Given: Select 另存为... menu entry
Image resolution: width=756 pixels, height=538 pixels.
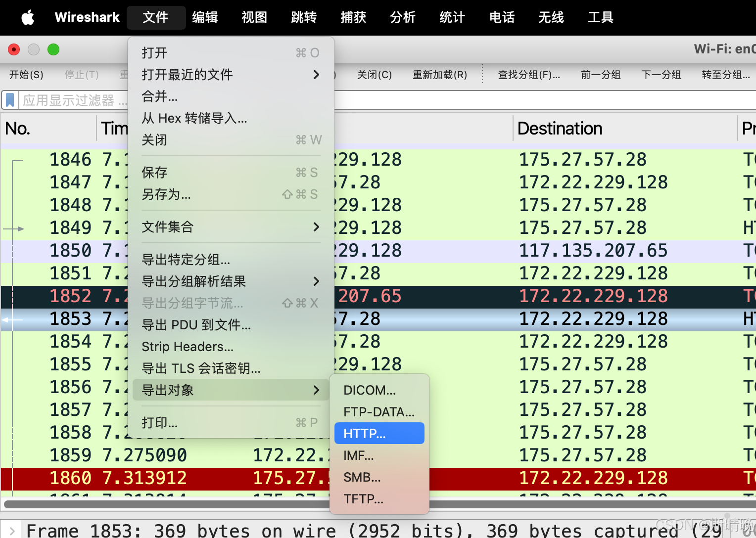Looking at the screenshot, I should 231,194.
